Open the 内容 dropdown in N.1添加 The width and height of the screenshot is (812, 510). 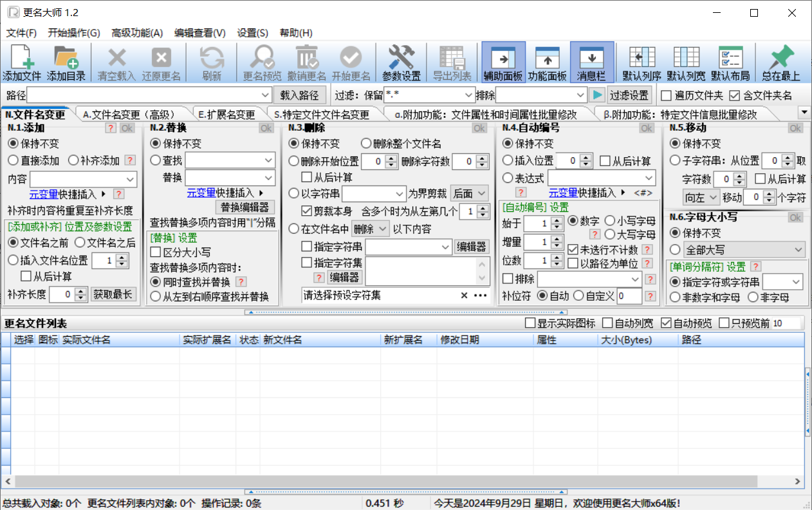tap(131, 179)
